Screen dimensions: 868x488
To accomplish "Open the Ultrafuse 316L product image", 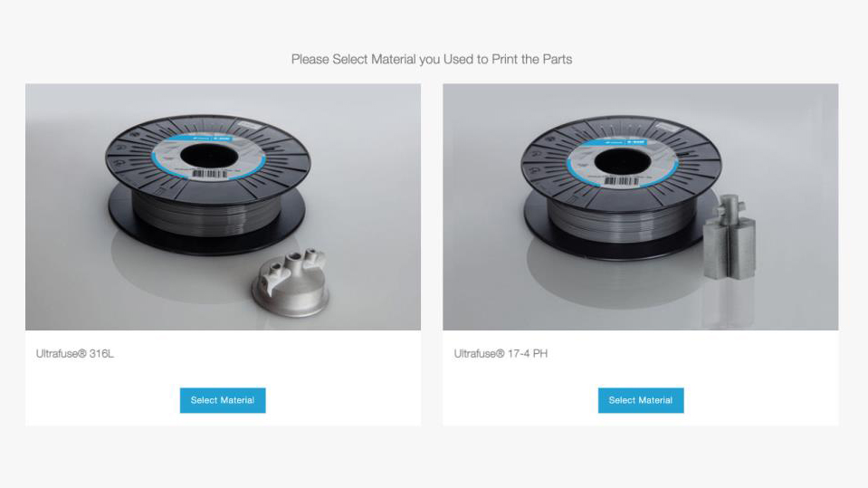I will (x=223, y=206).
